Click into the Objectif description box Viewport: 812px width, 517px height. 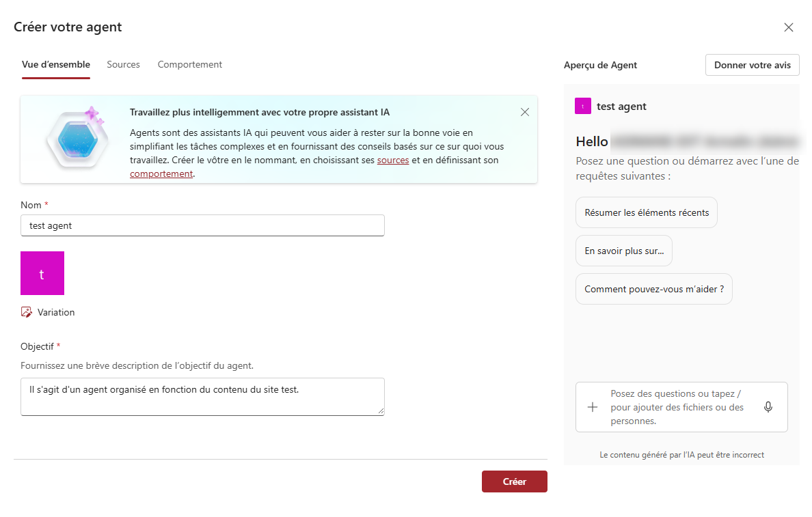202,396
